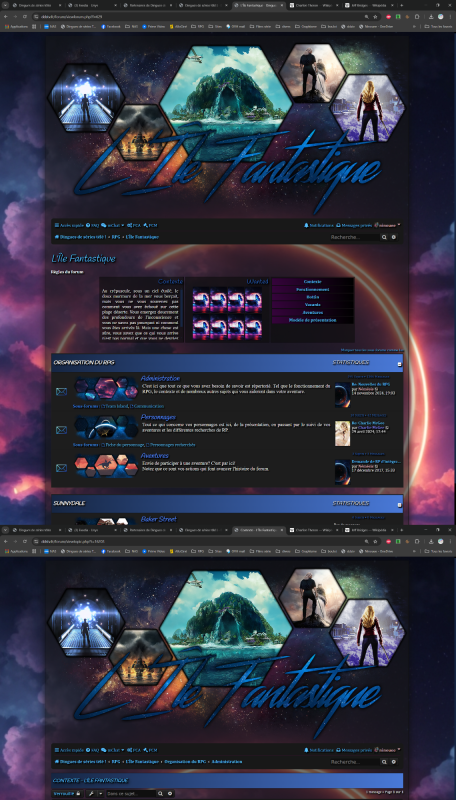Expand mChat dropdown in L'Île Fantastique forum window

pyautogui.click(x=113, y=225)
